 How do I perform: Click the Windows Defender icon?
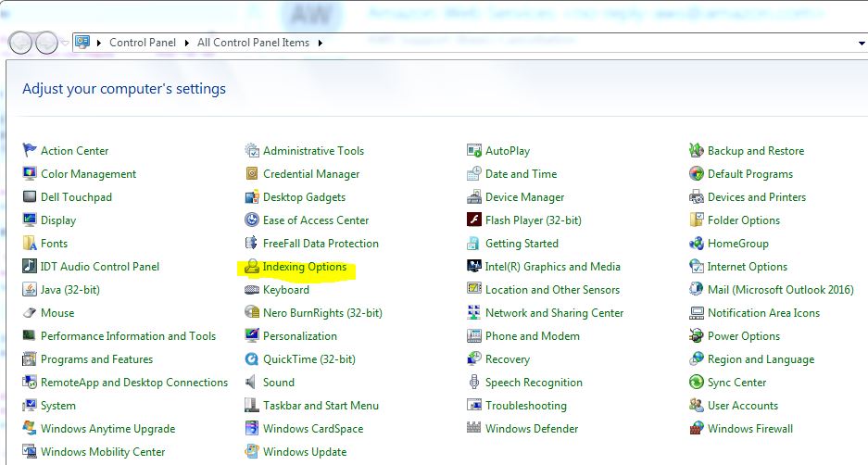(x=474, y=427)
